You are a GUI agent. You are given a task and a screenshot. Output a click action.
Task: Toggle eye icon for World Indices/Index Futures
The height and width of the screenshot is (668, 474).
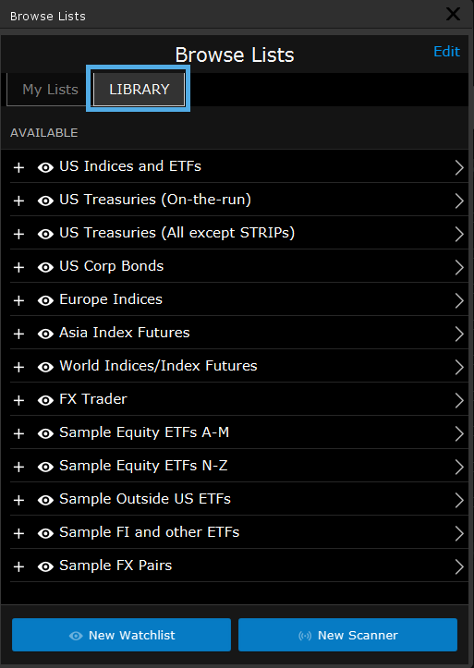pos(46,367)
